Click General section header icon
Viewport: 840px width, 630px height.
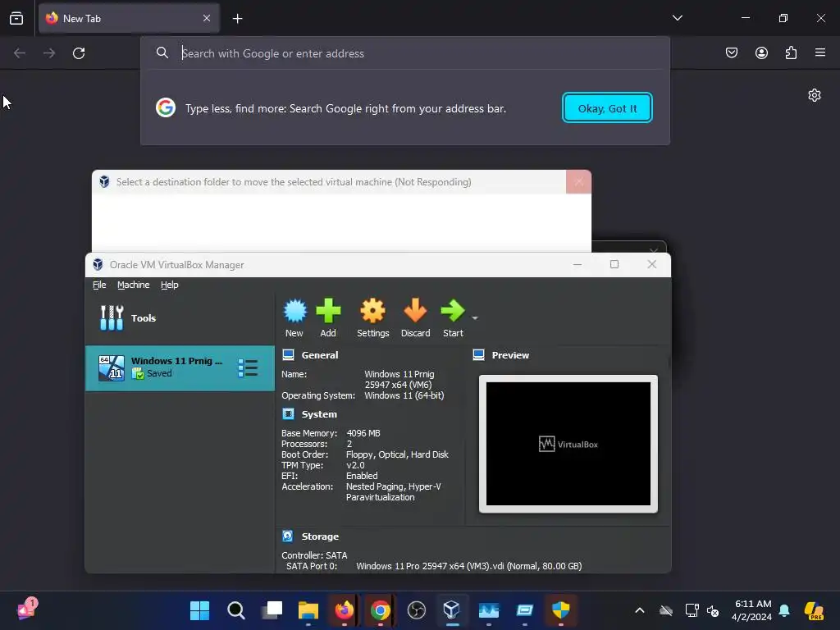[288, 354]
